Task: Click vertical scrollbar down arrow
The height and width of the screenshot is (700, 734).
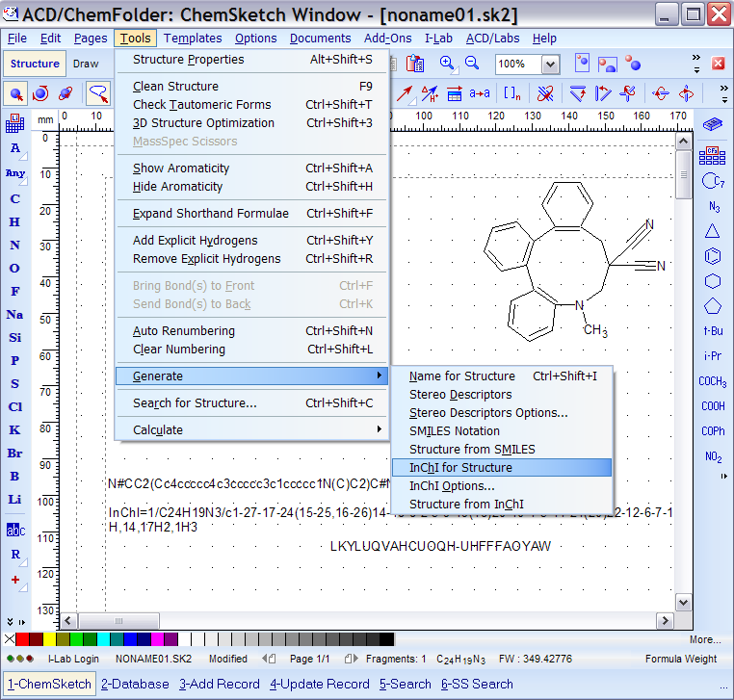Action: (684, 602)
